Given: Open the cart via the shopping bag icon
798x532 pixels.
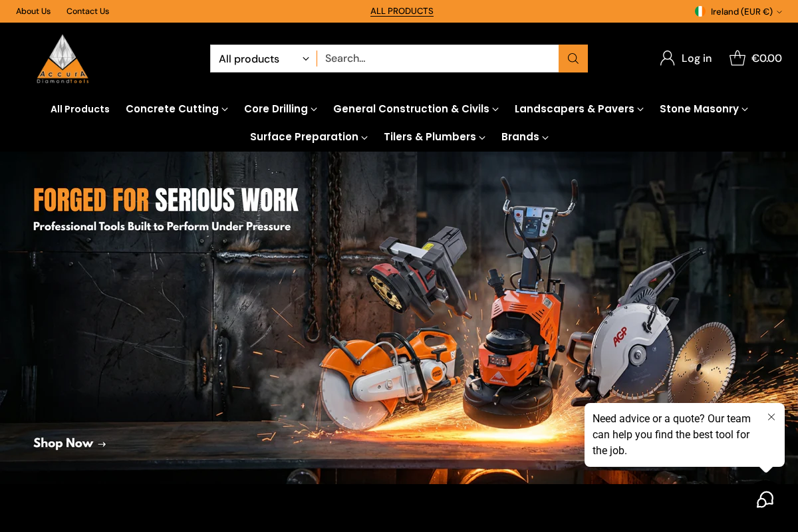Looking at the screenshot, I should [x=737, y=58].
